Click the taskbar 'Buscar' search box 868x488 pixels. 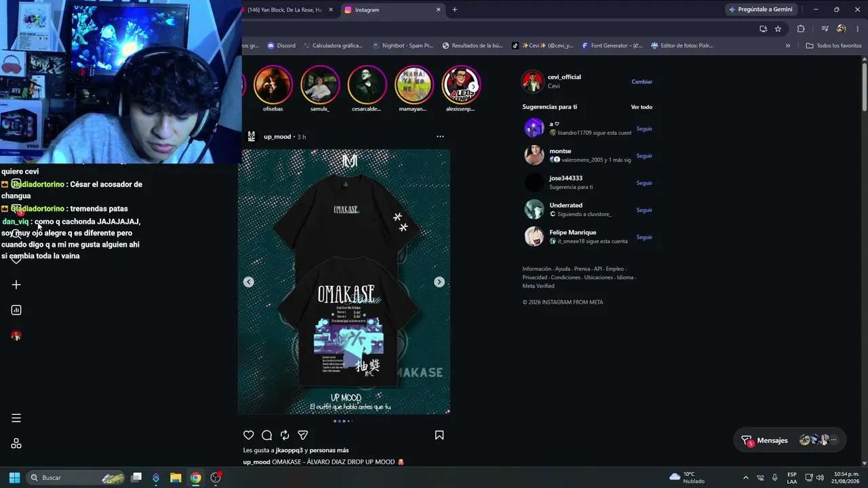point(77,478)
